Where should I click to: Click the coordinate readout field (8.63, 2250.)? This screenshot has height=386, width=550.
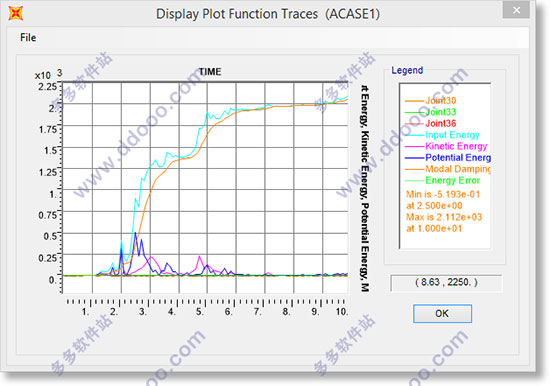[x=446, y=282]
